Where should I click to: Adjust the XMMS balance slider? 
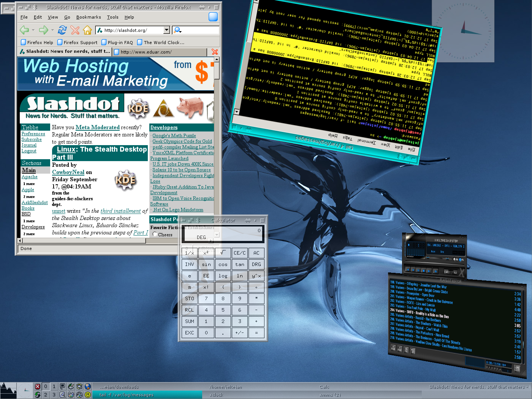pos(447,259)
